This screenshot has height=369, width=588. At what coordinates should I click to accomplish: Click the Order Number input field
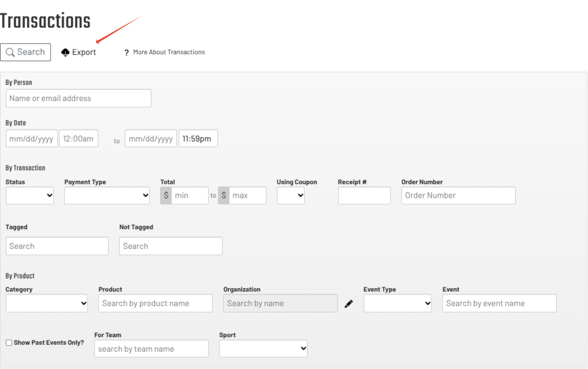[x=458, y=195]
